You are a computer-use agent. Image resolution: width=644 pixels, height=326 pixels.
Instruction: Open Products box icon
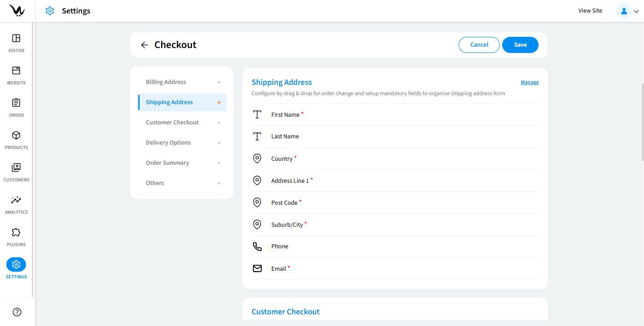[16, 136]
